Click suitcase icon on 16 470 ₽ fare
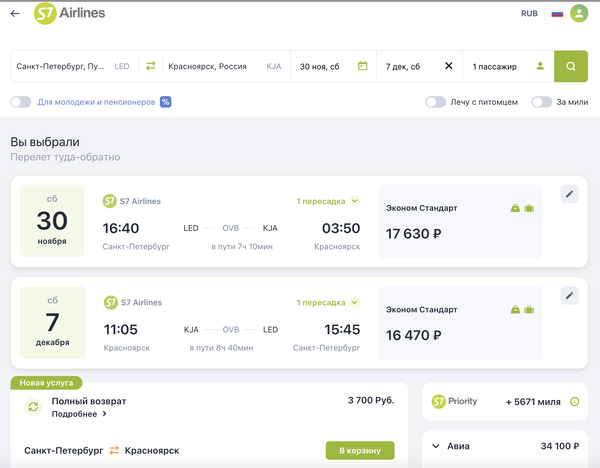600x468 pixels. point(529,309)
